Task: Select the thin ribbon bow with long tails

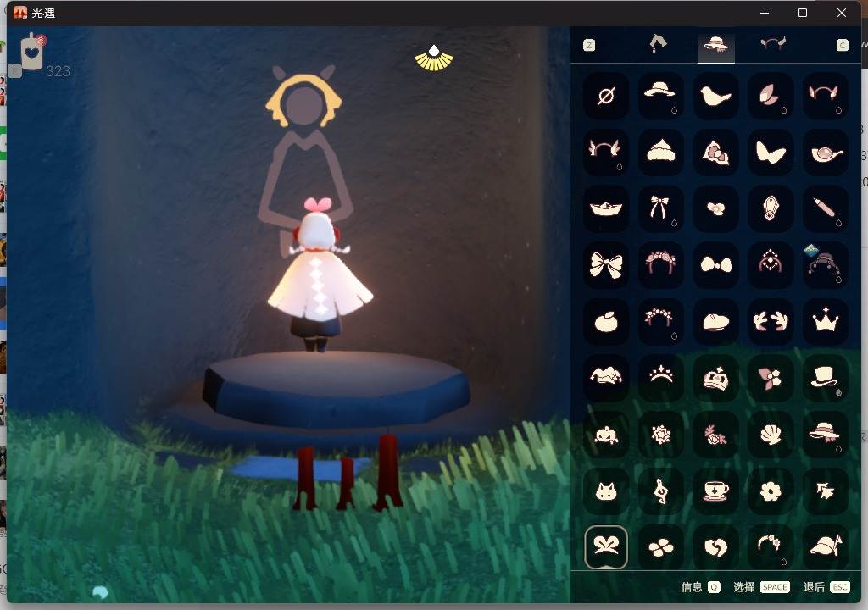Action: 660,208
